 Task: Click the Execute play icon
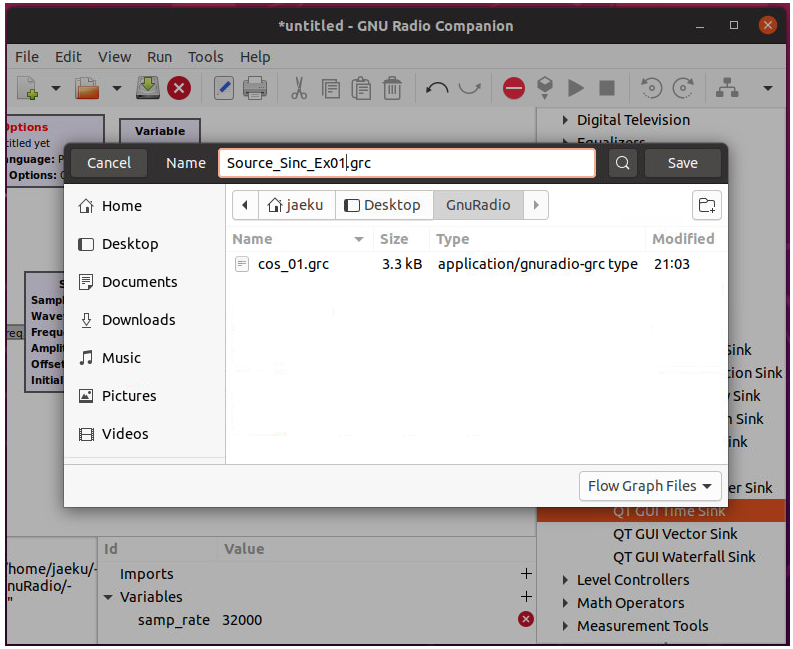576,88
